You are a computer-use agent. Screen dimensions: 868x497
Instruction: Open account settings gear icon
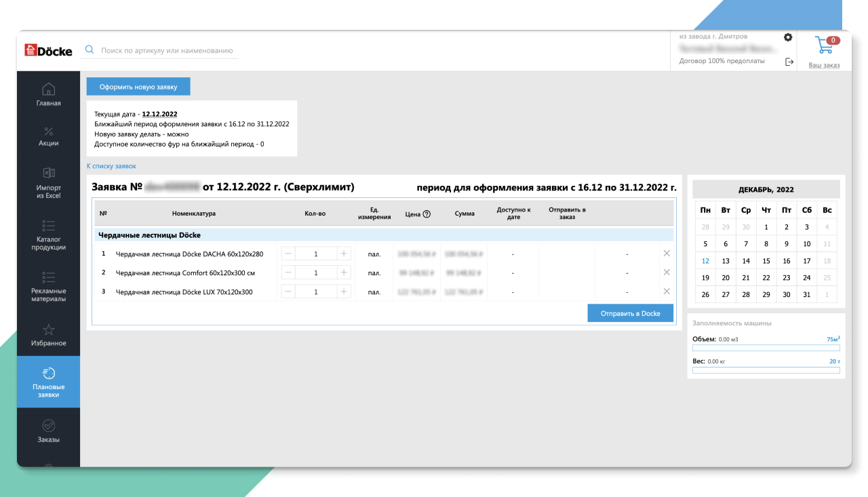(x=788, y=37)
